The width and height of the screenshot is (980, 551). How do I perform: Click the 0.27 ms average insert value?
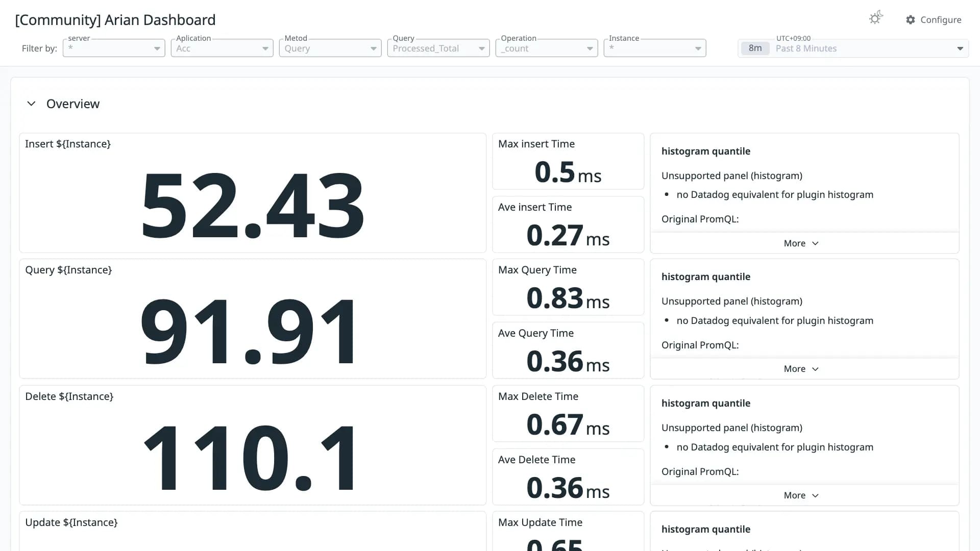click(x=568, y=235)
